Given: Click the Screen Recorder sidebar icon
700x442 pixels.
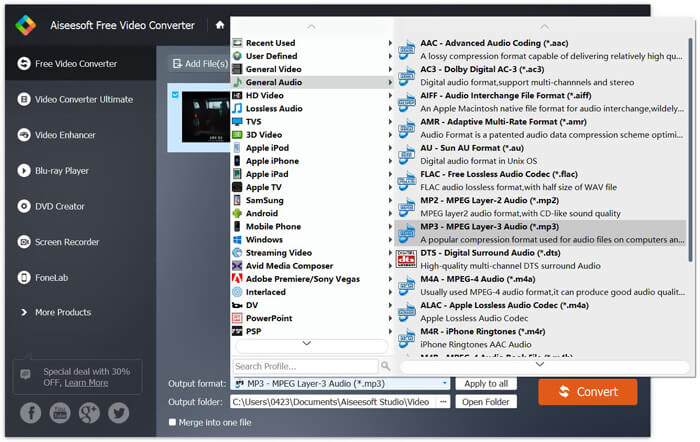Looking at the screenshot, I should pos(24,242).
